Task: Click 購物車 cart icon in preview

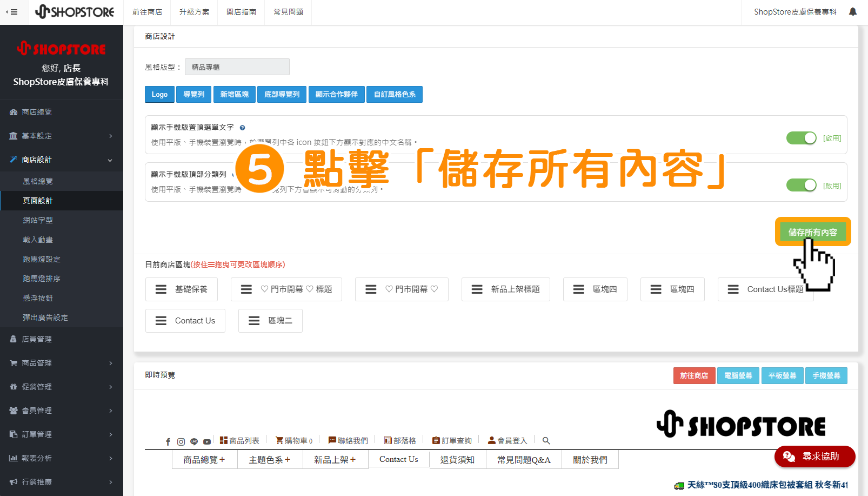Action: [x=279, y=440]
